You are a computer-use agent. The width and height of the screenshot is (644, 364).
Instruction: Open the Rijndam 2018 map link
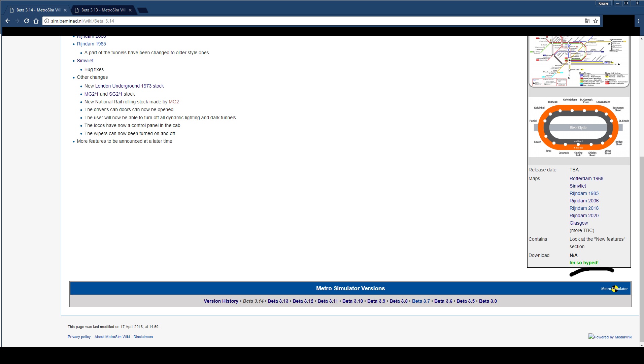click(584, 208)
